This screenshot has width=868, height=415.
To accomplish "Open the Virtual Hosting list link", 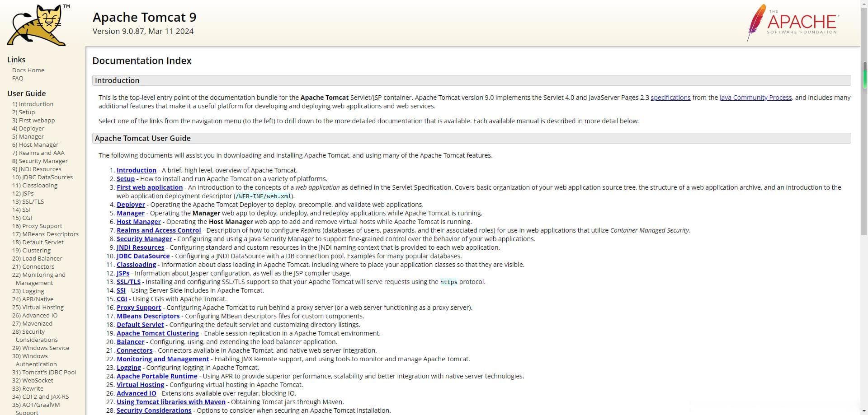I will (x=141, y=385).
